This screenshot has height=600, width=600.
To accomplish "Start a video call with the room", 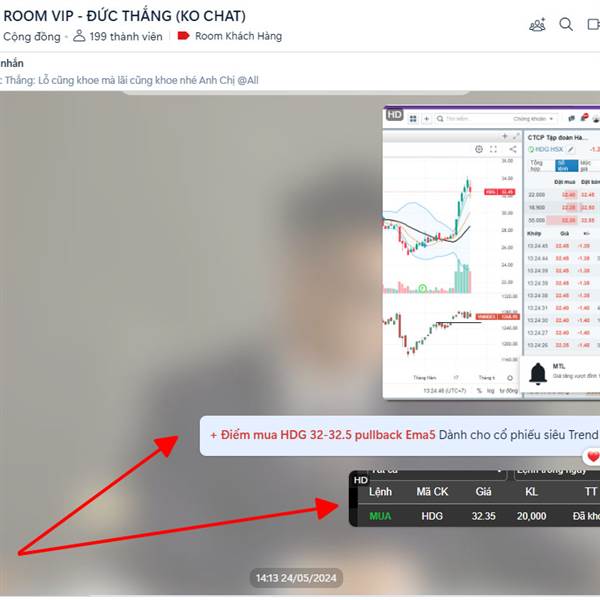I will click(x=593, y=24).
